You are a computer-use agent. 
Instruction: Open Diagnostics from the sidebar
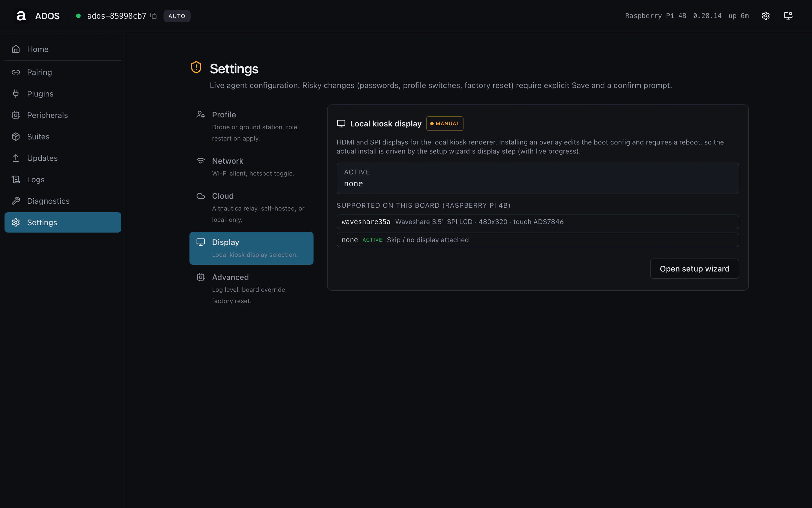tap(63, 201)
